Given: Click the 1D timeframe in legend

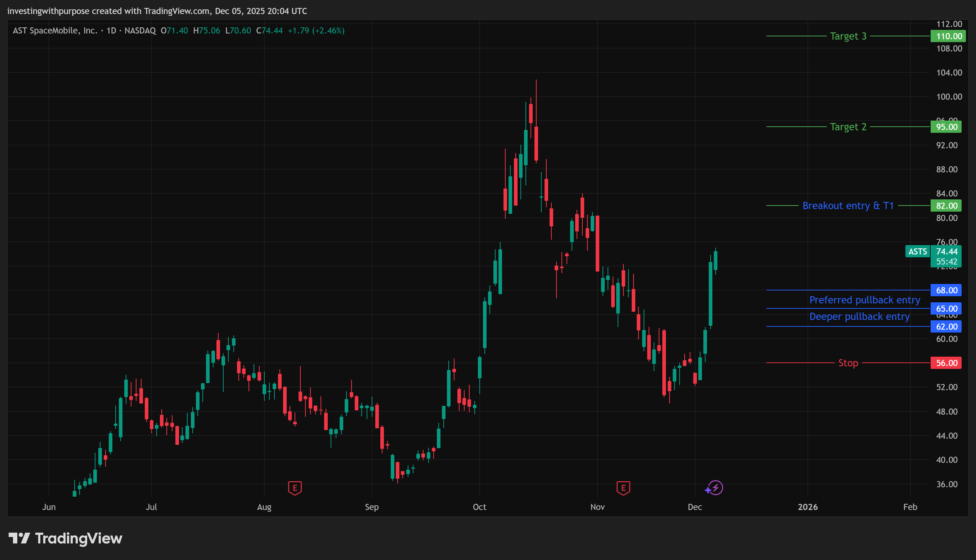Looking at the screenshot, I should 111,30.
